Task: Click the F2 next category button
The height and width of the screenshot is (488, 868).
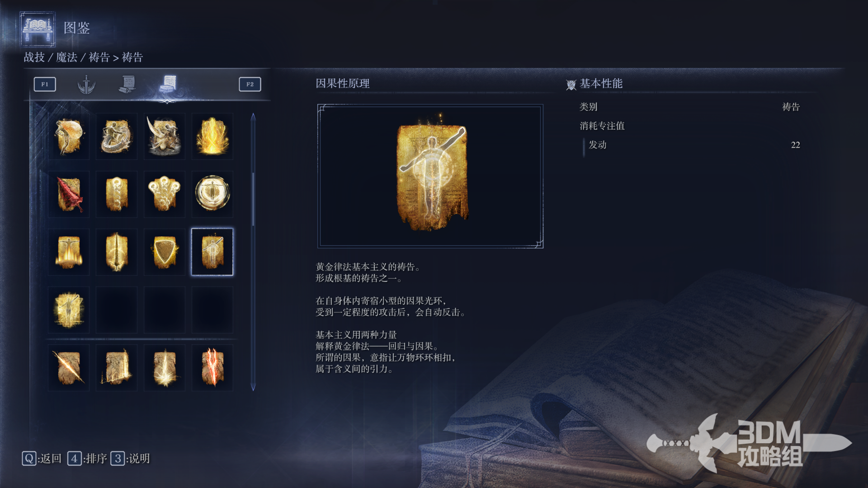Action: (x=250, y=84)
